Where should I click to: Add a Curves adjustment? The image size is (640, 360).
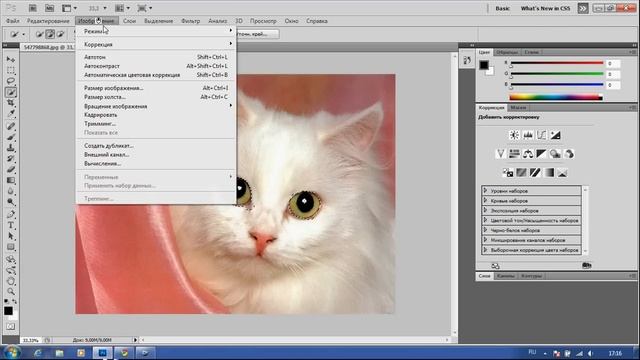[541, 135]
